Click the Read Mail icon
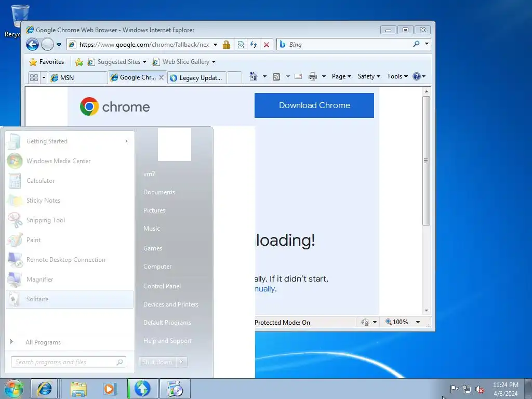Image resolution: width=532 pixels, height=399 pixels. (298, 76)
